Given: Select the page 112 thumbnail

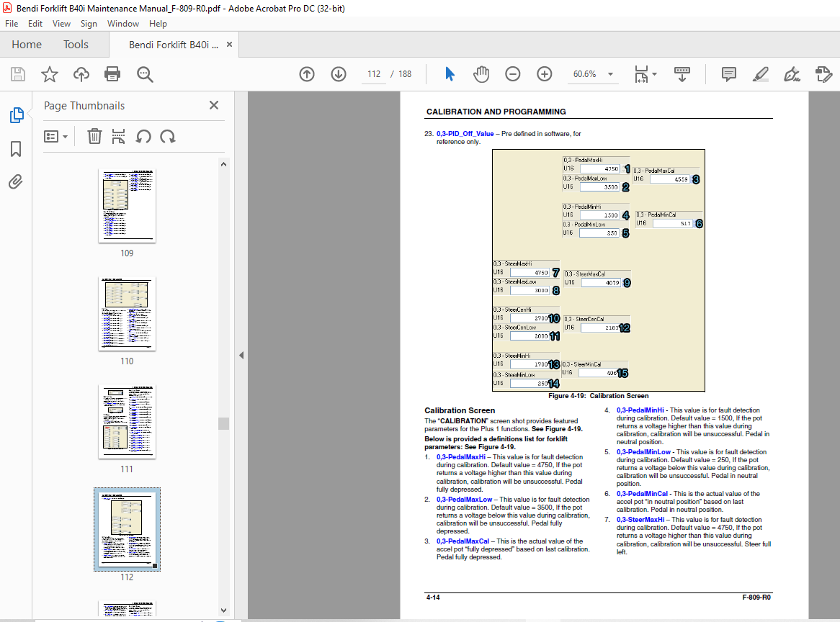Looking at the screenshot, I should tap(127, 529).
